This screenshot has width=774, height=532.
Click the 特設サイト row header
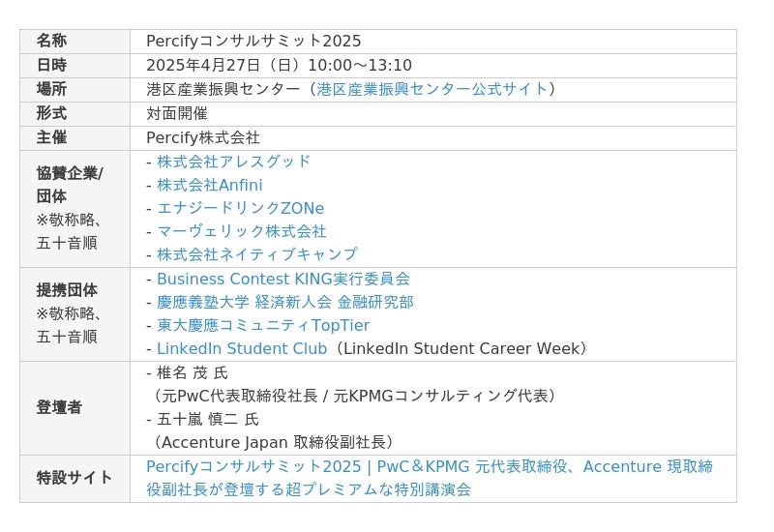coord(74,478)
